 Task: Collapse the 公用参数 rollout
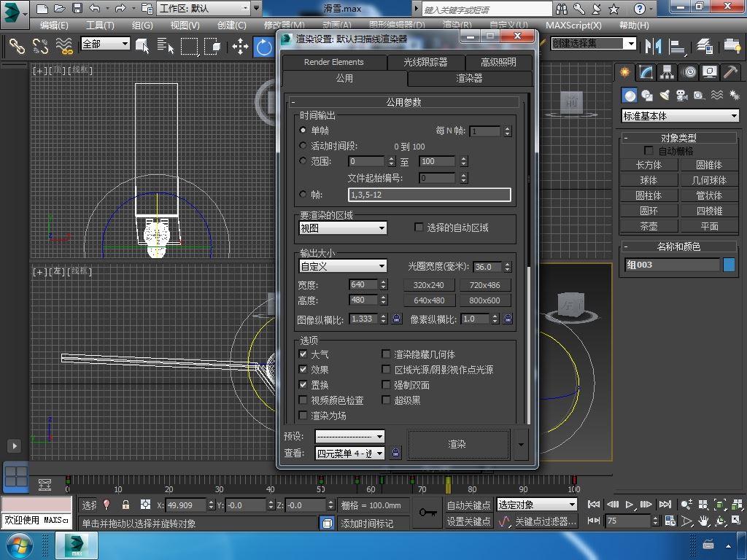tap(404, 102)
